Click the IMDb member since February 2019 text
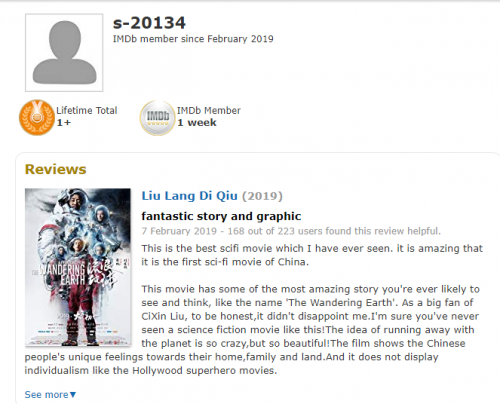The height and width of the screenshot is (404, 500). pos(193,39)
